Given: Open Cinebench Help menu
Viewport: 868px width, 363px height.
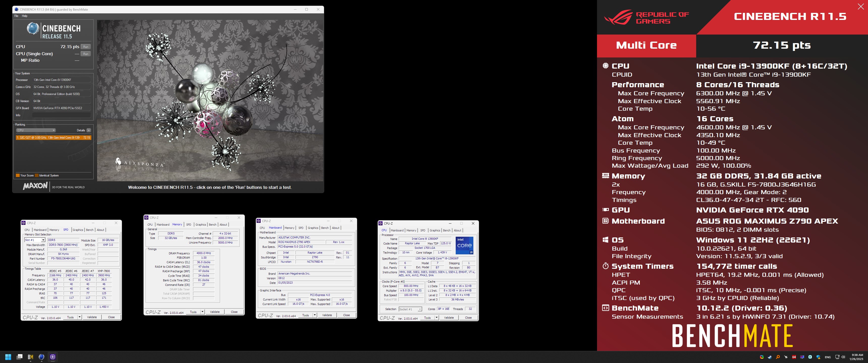Looking at the screenshot, I should point(24,16).
